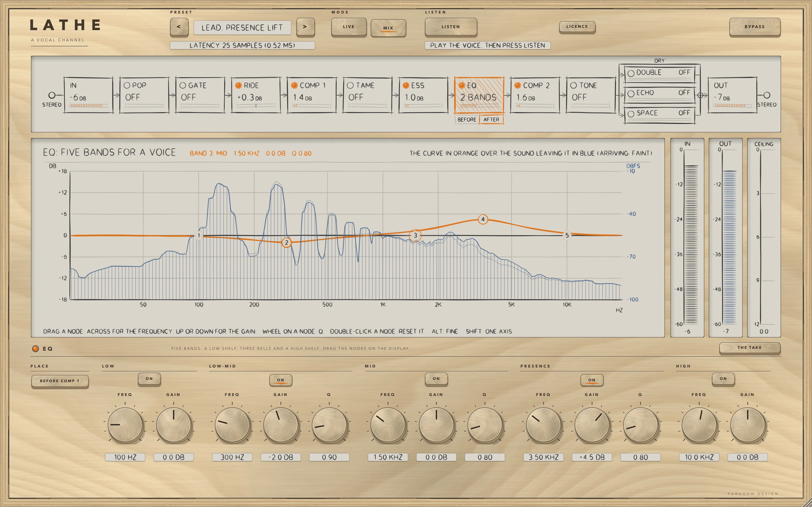Toggle the LOW band ON button
Image resolution: width=812 pixels, height=507 pixels.
[149, 379]
